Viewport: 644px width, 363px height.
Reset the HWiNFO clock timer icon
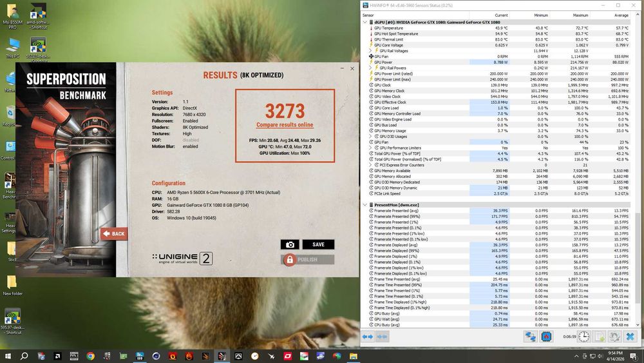pos(583,337)
